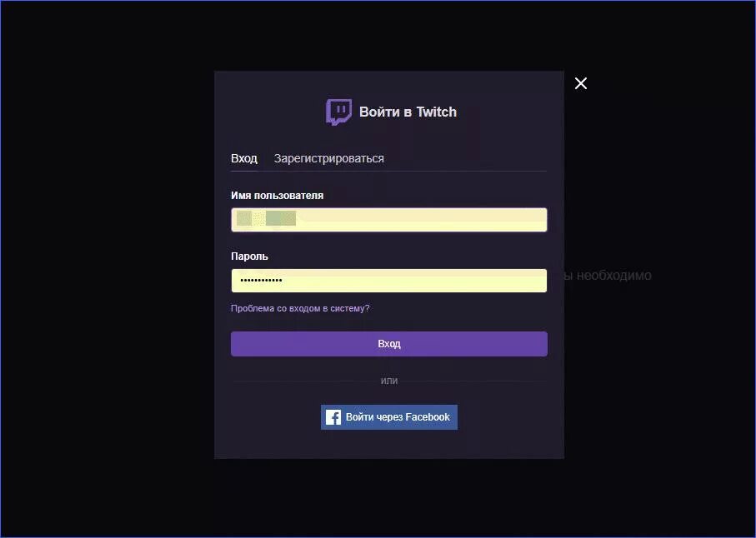The image size is (756, 538).
Task: Sign in using Войти через Facebook button
Action: (x=389, y=417)
